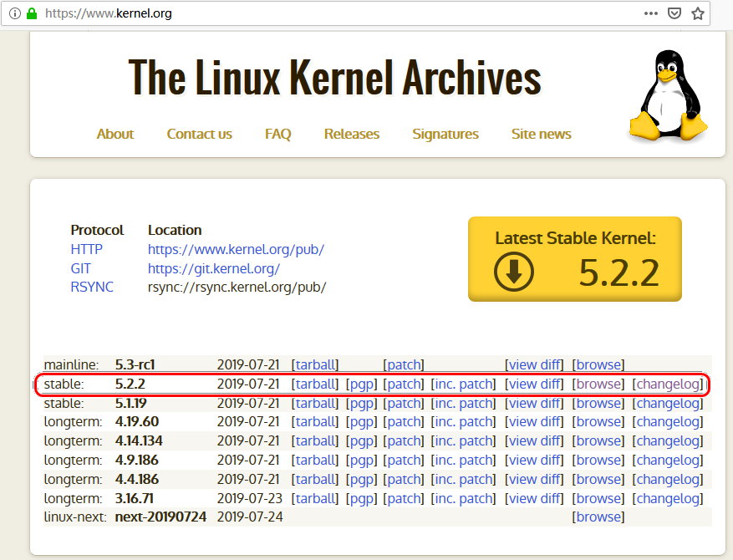View diff for longterm 4.19.60
This screenshot has width=733, height=560.
[x=534, y=421]
